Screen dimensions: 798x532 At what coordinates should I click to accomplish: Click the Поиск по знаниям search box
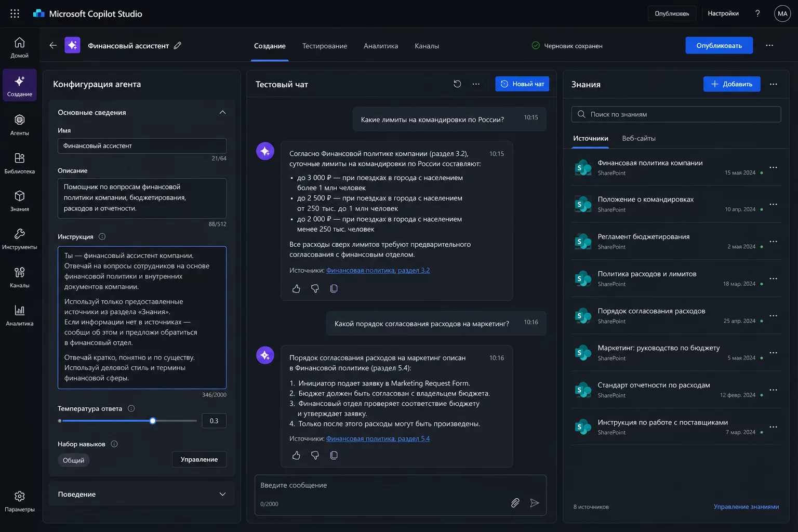tap(676, 114)
